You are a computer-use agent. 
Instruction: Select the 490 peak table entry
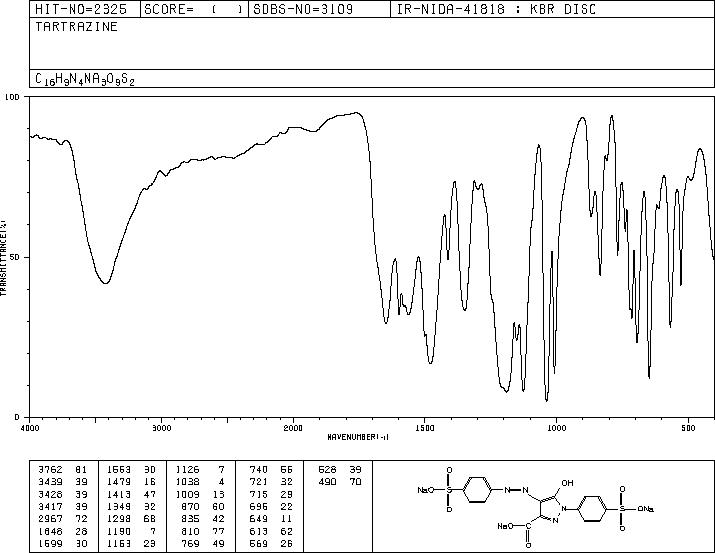click(x=340, y=481)
